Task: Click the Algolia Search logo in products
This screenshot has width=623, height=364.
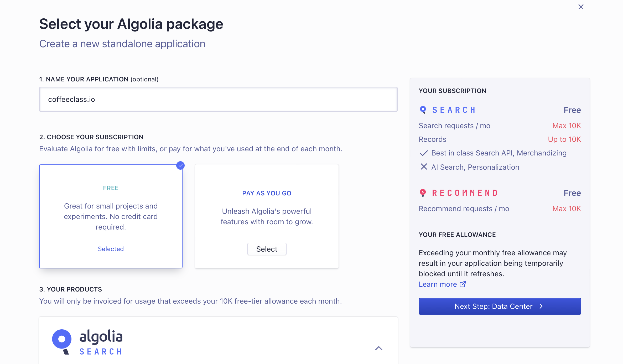Action: 87,342
